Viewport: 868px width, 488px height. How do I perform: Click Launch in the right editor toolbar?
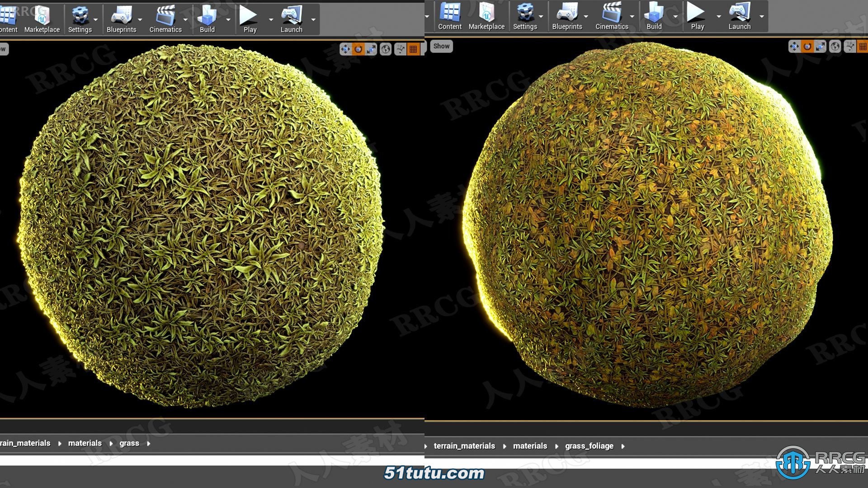pos(739,17)
